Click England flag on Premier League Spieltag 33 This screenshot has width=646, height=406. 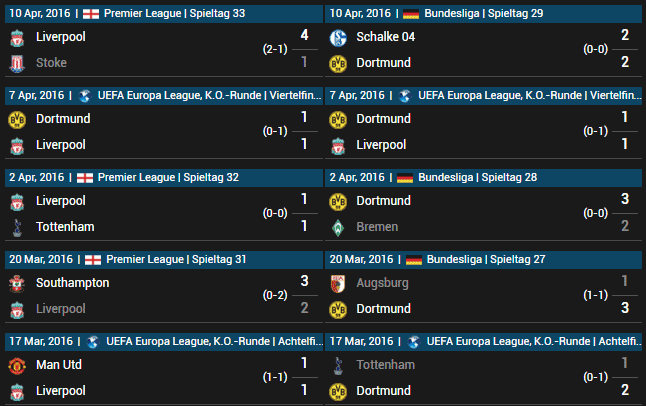point(91,14)
